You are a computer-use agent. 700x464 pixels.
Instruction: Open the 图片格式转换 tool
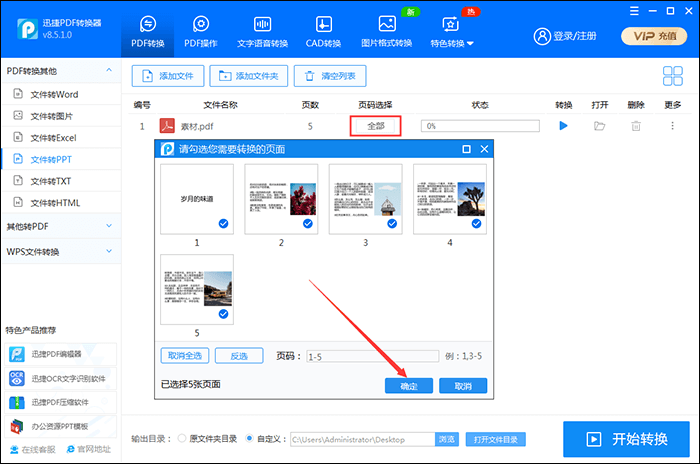tap(386, 32)
